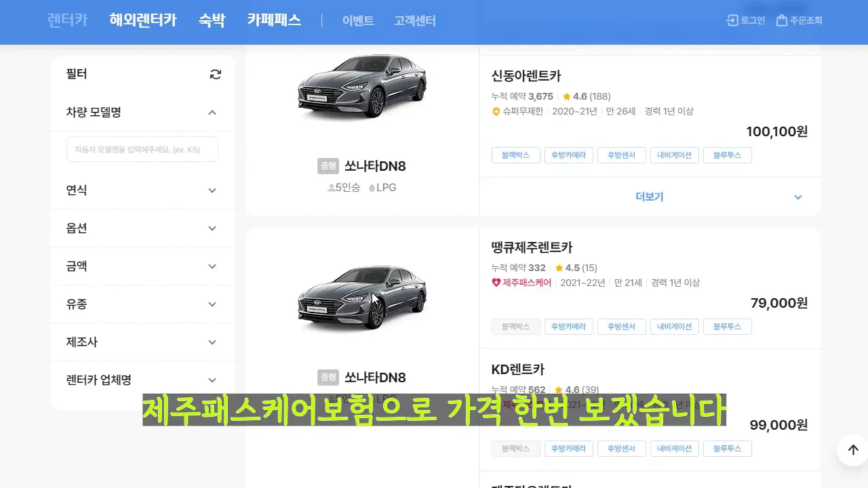Click the 블랙박스 tag on 신동아렌트카
The height and width of the screenshot is (488, 868).
point(516,155)
